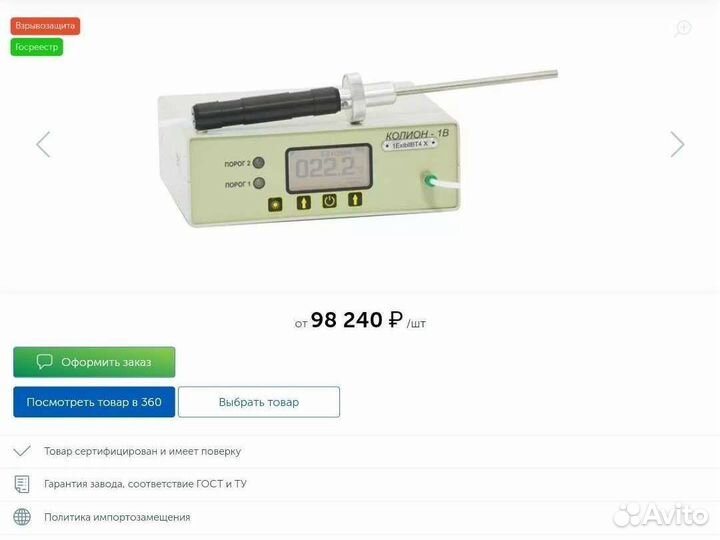
Task: Click the speech bubble icon on order button
Action: (45, 362)
